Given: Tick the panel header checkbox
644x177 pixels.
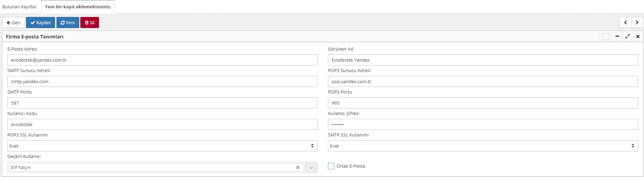Looking at the screenshot, I should 606,36.
